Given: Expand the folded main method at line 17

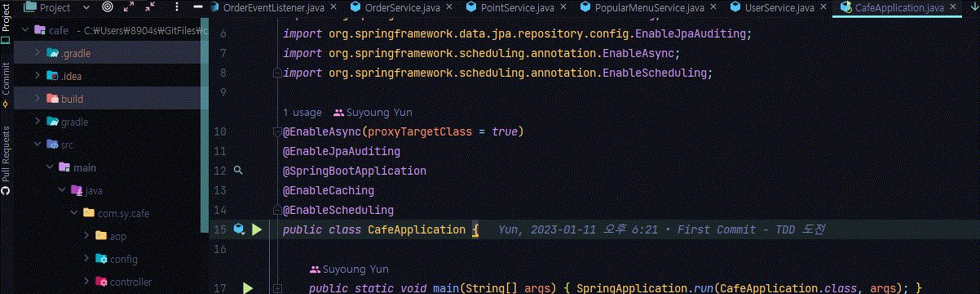Looking at the screenshot, I should (277, 288).
